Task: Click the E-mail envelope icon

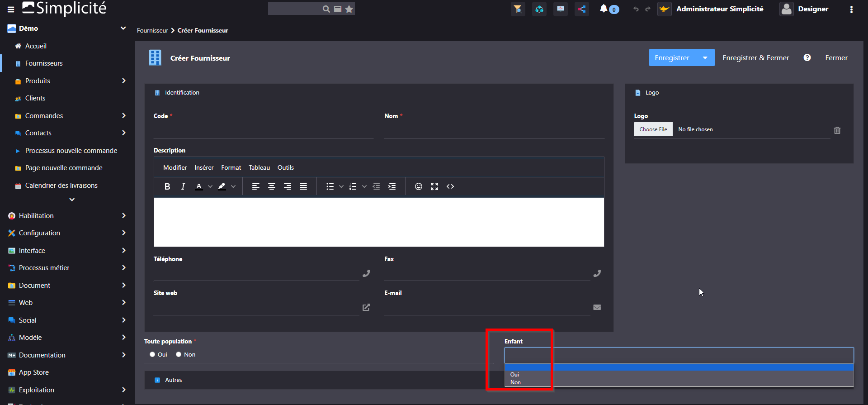Action: (597, 307)
